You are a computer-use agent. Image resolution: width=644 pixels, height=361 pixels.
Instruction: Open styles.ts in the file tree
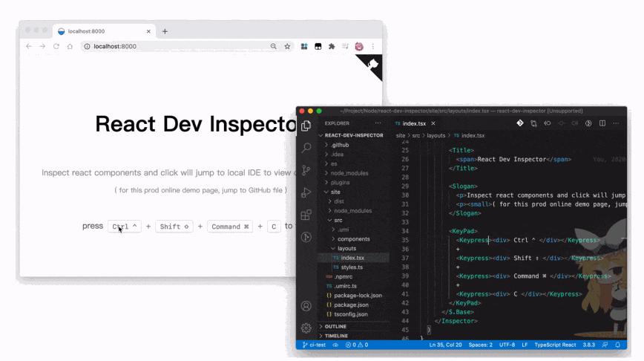pos(352,267)
